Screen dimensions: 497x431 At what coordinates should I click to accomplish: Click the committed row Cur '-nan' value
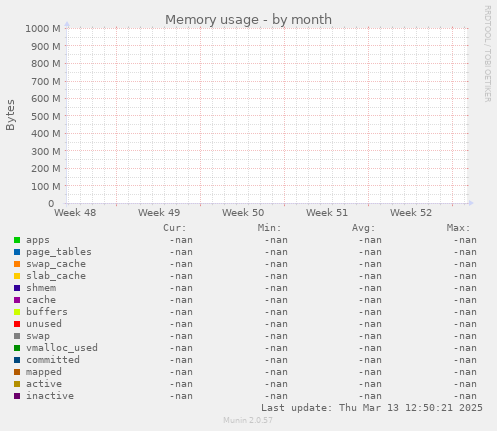[x=181, y=360]
